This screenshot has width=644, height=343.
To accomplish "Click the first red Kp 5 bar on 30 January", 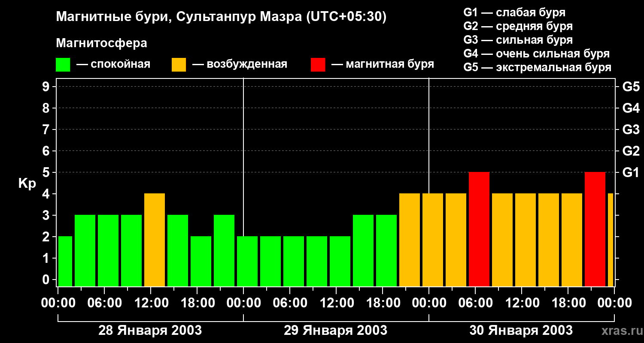I will [x=479, y=229].
